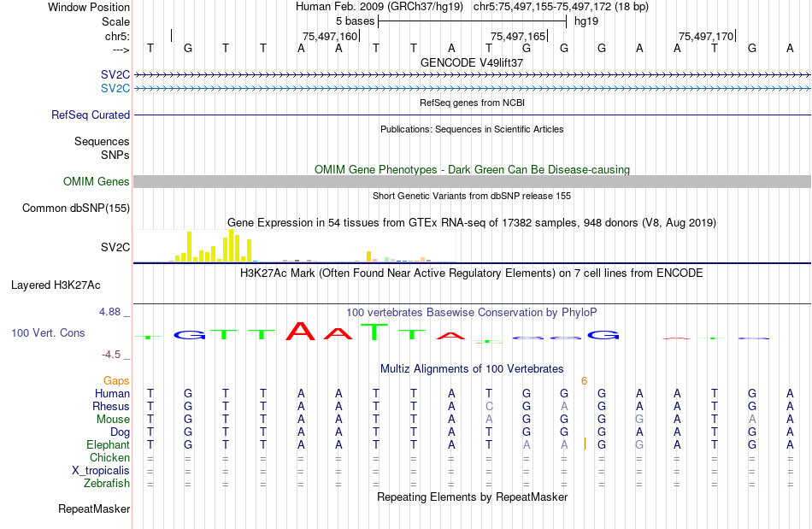The image size is (812, 529).
Task: Click the X_tropicalis species row label
Action: [101, 471]
